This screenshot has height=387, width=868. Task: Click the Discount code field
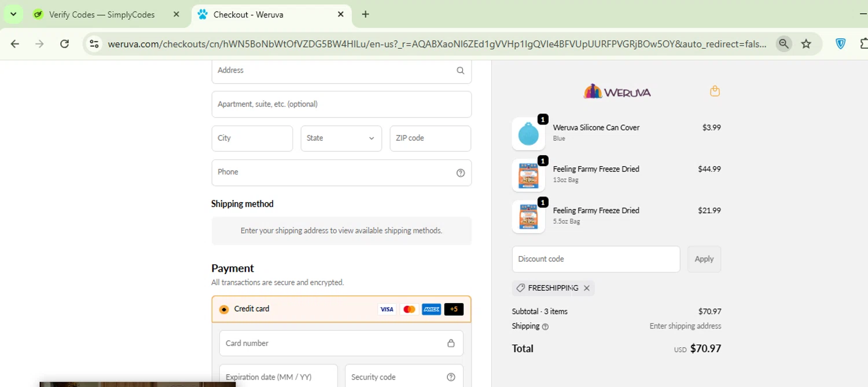[x=596, y=259]
